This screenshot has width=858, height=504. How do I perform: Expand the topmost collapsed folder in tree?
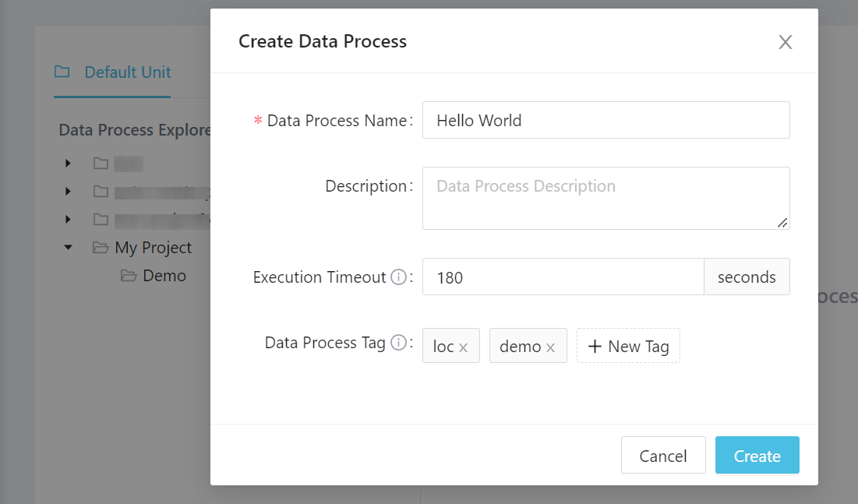(68, 164)
